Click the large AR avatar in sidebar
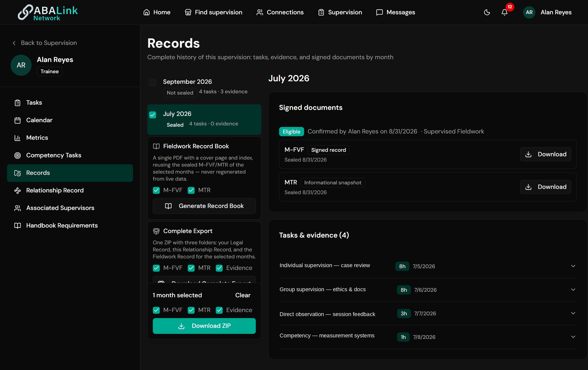588x370 pixels. coord(21,65)
